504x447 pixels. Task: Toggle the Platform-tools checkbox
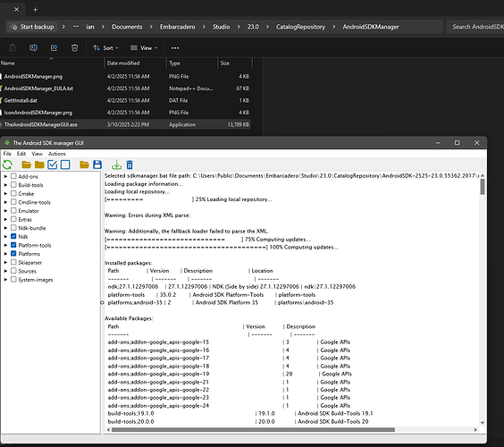click(13, 245)
